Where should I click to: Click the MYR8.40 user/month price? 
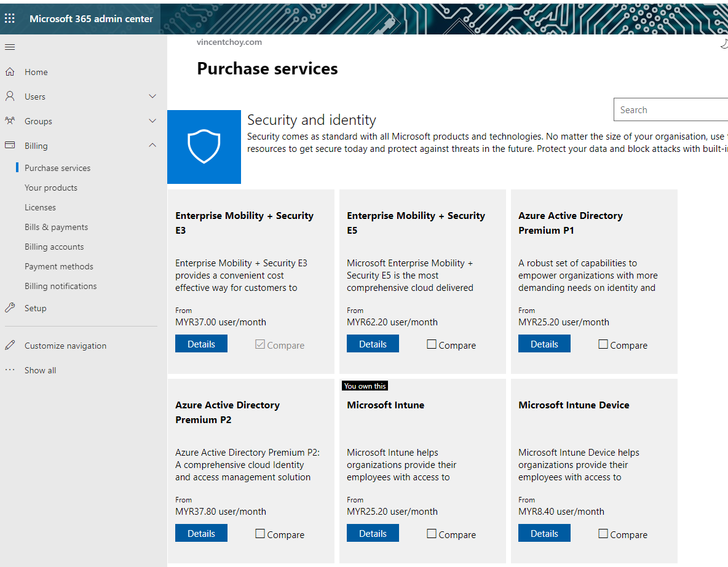point(561,511)
